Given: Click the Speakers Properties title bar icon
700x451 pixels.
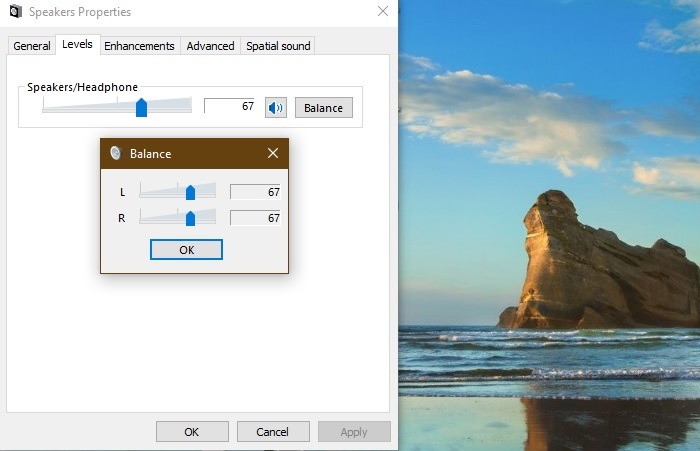Looking at the screenshot, I should tap(16, 11).
